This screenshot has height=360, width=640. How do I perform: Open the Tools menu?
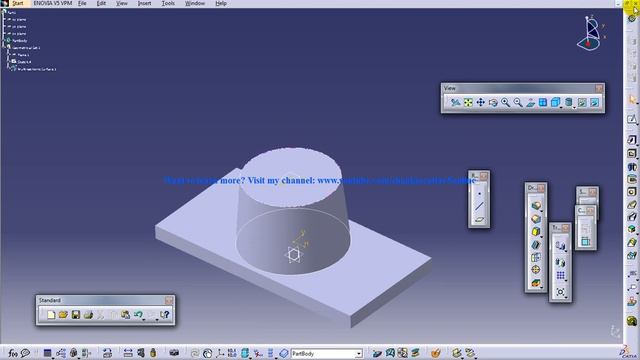(168, 3)
